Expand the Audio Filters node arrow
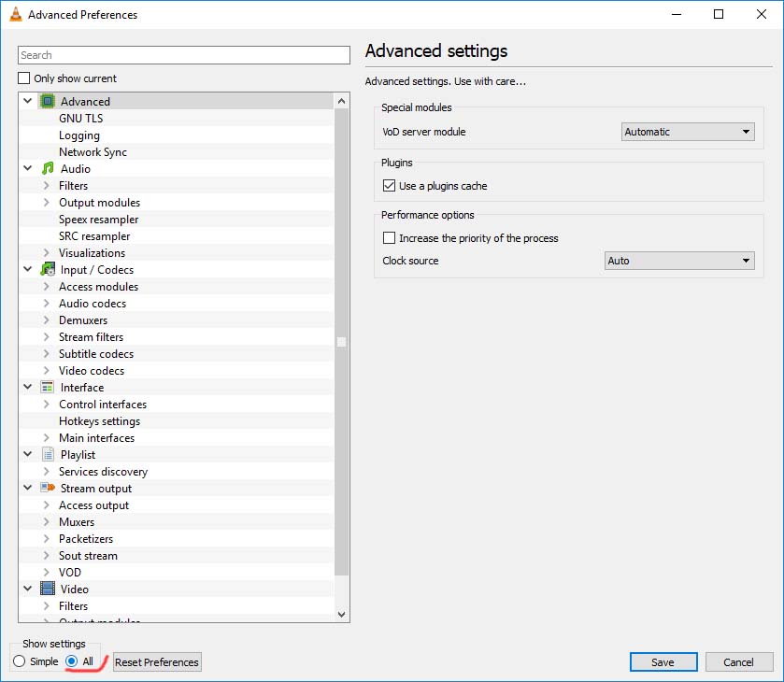The width and height of the screenshot is (784, 682). [47, 186]
